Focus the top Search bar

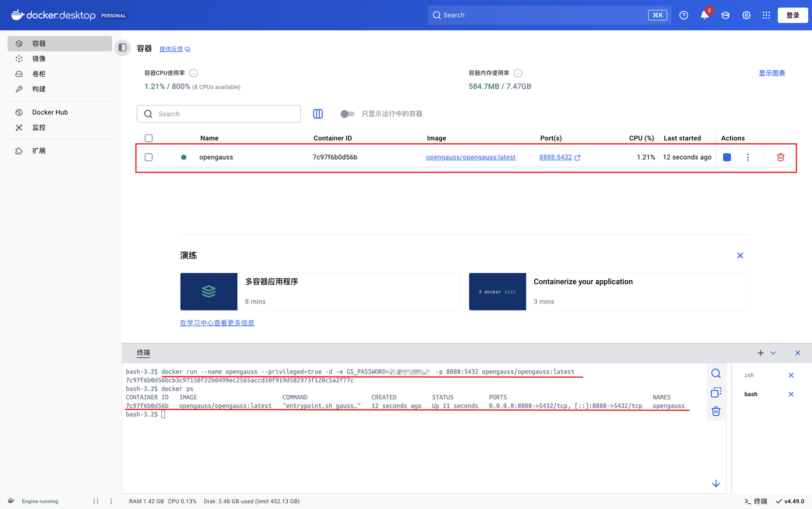tap(549, 15)
